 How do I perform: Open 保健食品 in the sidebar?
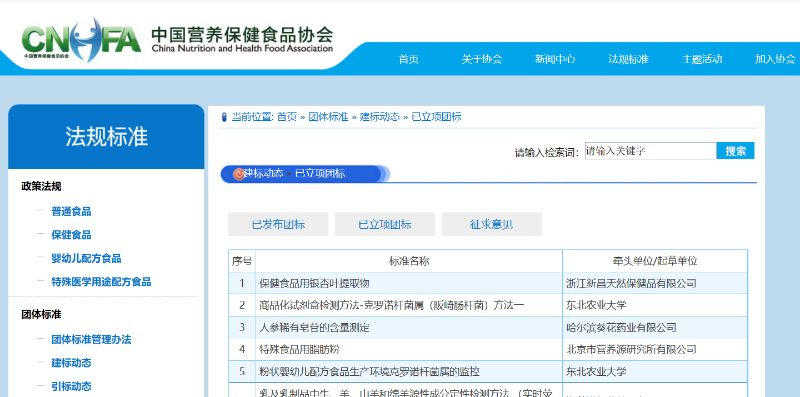tap(71, 235)
